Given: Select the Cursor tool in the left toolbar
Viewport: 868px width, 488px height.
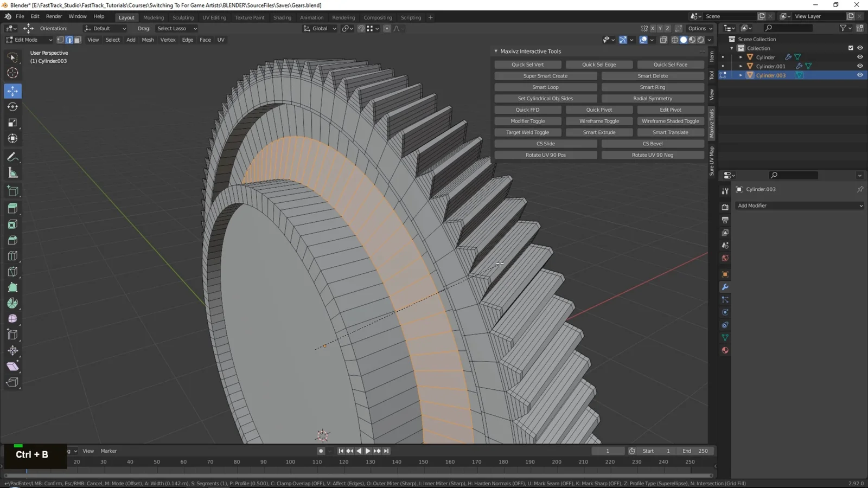Looking at the screenshot, I should click(x=12, y=73).
